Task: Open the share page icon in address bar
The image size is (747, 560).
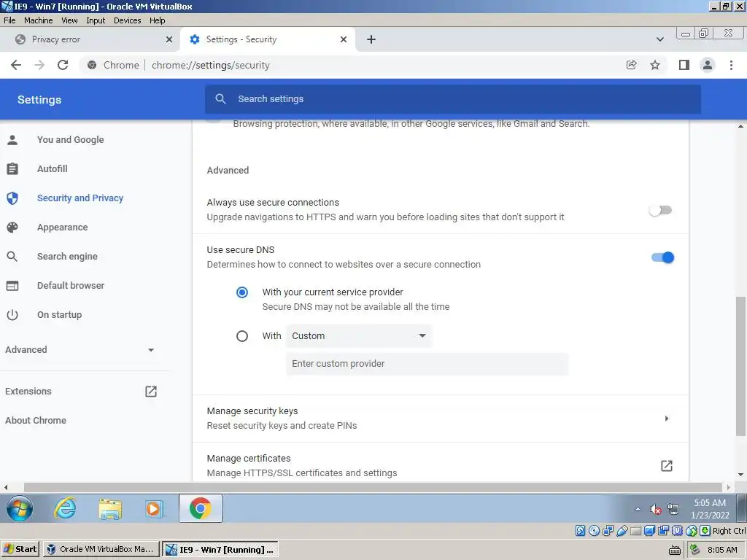Action: [x=631, y=65]
